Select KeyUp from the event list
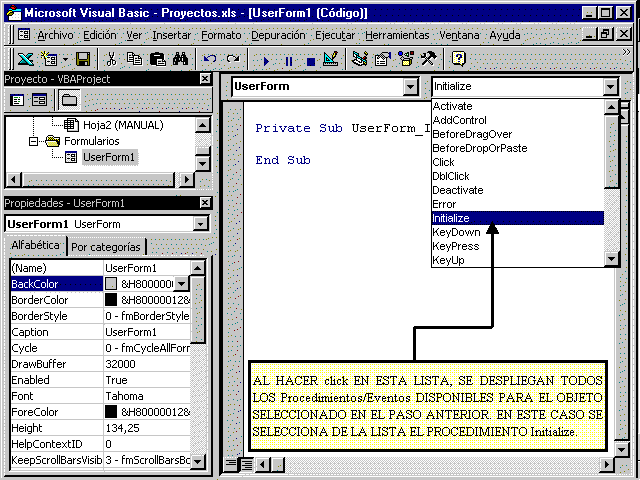 point(518,260)
